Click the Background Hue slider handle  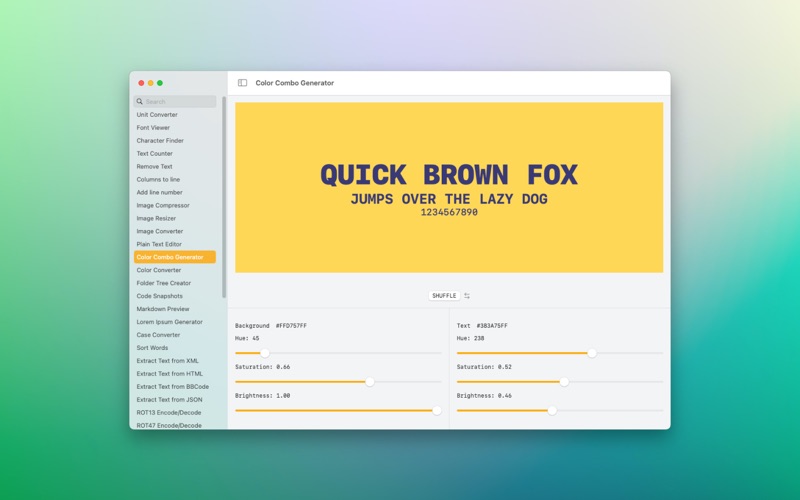[265, 353]
